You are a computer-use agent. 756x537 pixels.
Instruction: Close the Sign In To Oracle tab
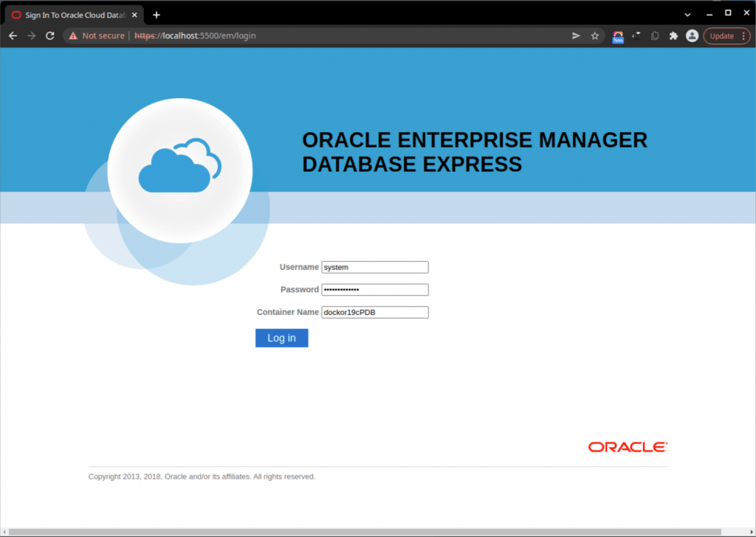click(134, 15)
